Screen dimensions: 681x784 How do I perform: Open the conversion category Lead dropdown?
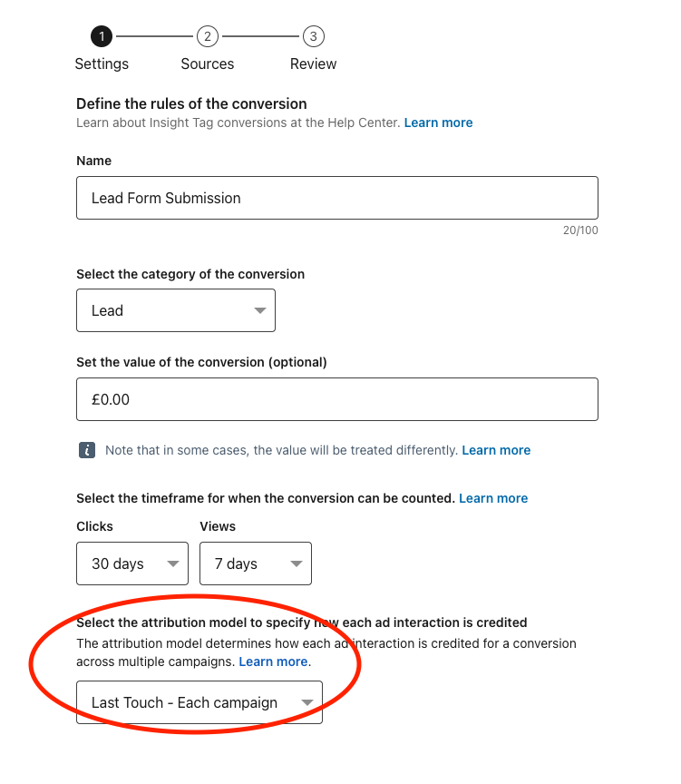(x=175, y=310)
